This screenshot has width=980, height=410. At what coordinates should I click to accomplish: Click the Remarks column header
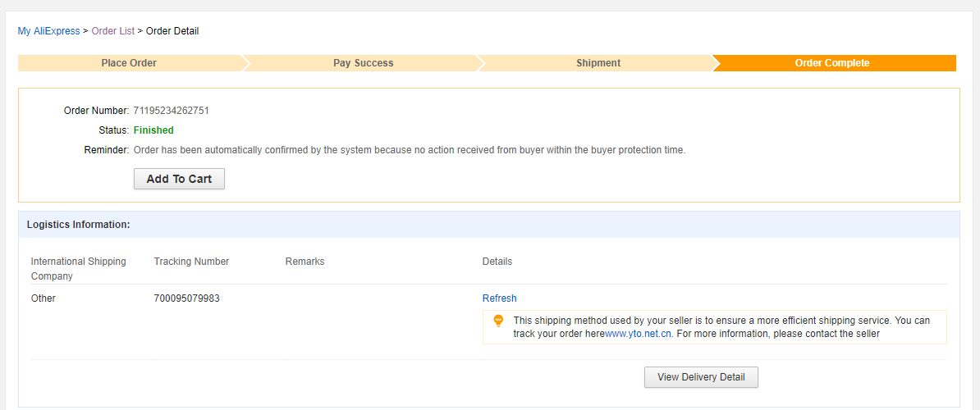click(x=305, y=262)
